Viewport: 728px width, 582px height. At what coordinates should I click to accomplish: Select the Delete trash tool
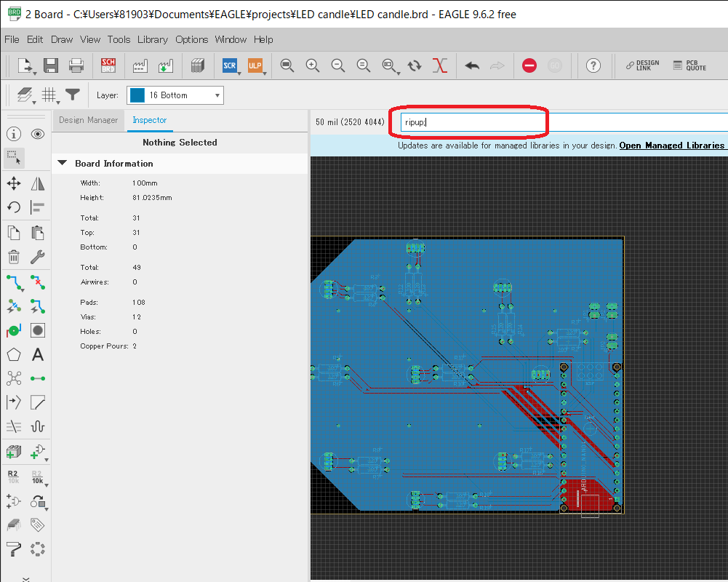[14, 256]
